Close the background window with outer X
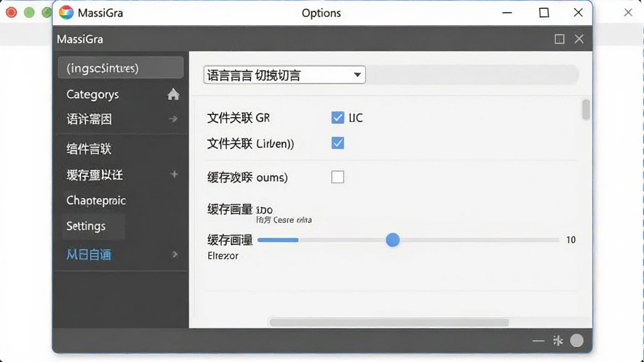Image resolution: width=644 pixels, height=362 pixels. point(628,13)
